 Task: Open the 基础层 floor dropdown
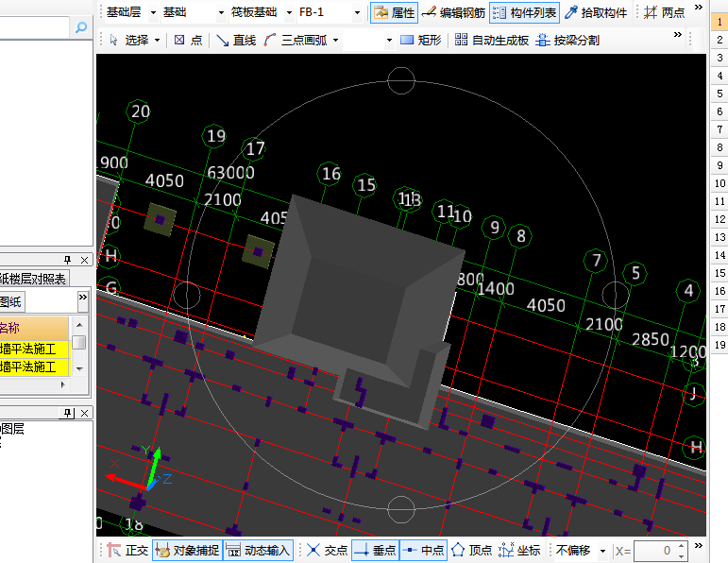[153, 13]
